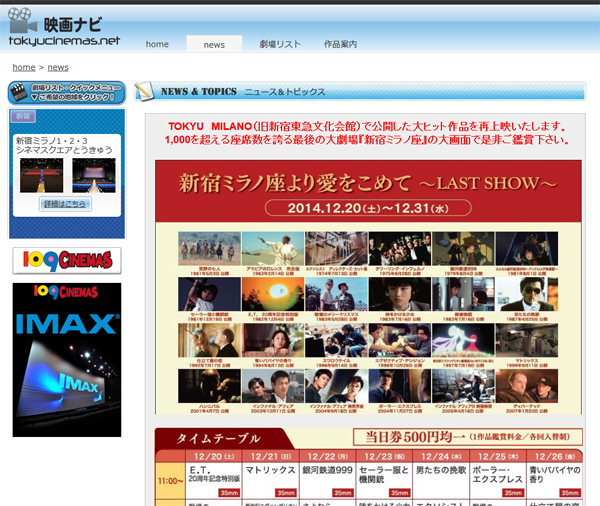Select the ディパーテッド thumbnail

pos(527,386)
